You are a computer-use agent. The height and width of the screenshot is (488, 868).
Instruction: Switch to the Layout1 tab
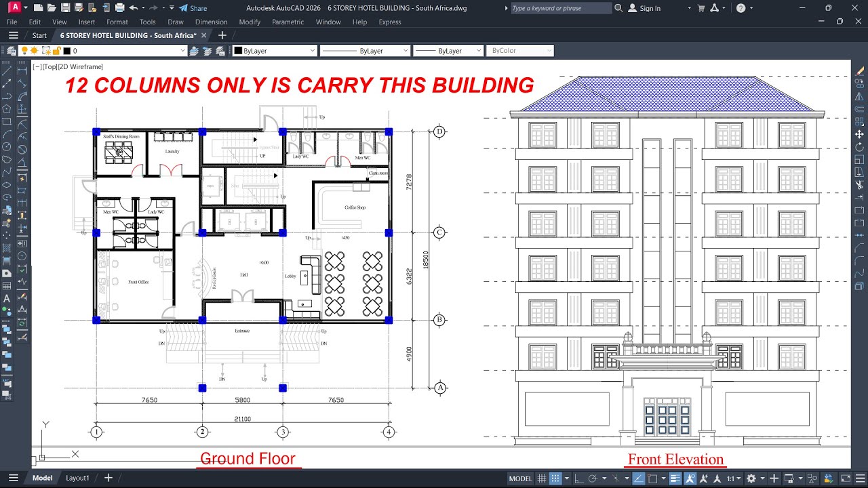pos(77,478)
